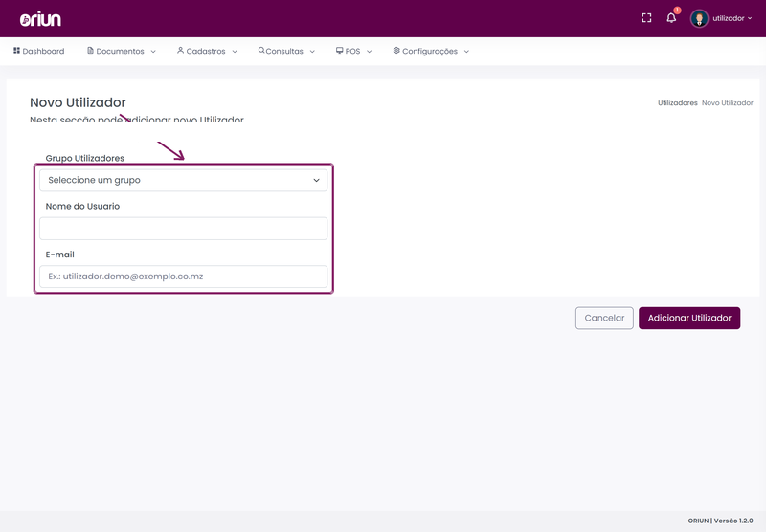Toggle fullscreen mode icon
The width and height of the screenshot is (766, 532).
646,18
